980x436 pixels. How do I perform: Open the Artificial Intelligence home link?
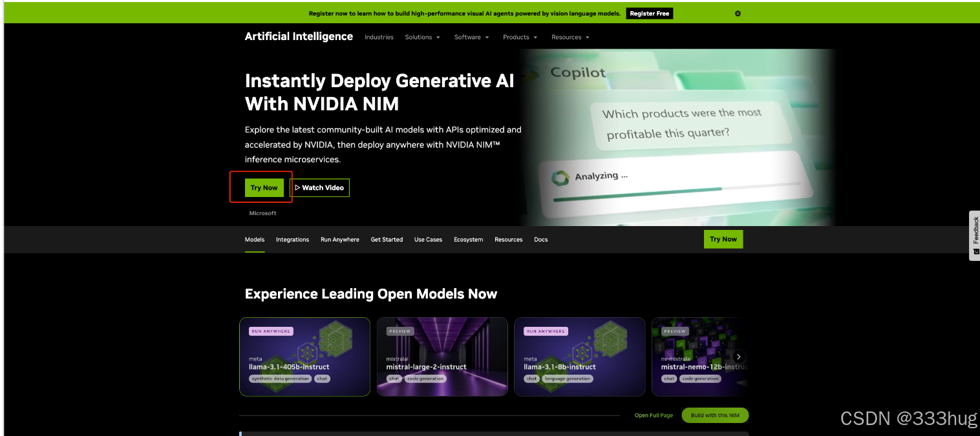[299, 37]
